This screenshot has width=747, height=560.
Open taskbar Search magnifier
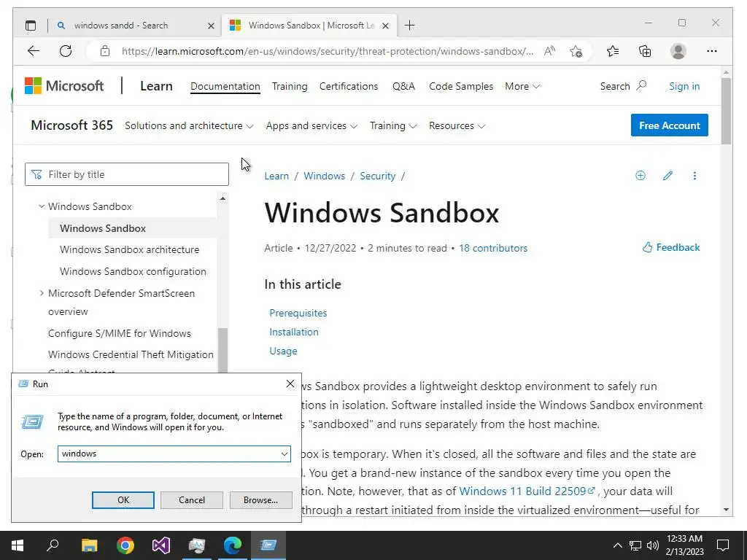tap(53, 545)
